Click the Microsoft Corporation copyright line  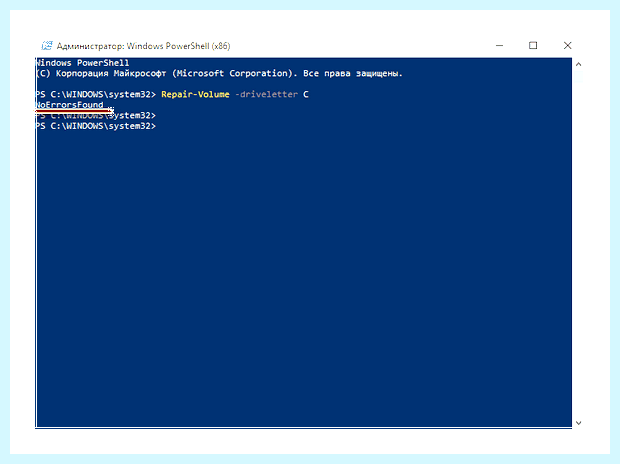(x=219, y=74)
